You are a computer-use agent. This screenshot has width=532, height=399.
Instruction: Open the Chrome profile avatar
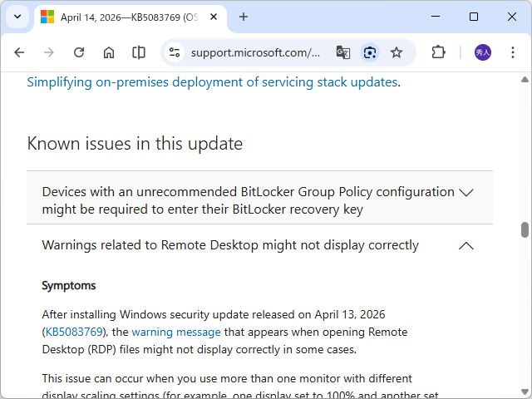coord(483,52)
